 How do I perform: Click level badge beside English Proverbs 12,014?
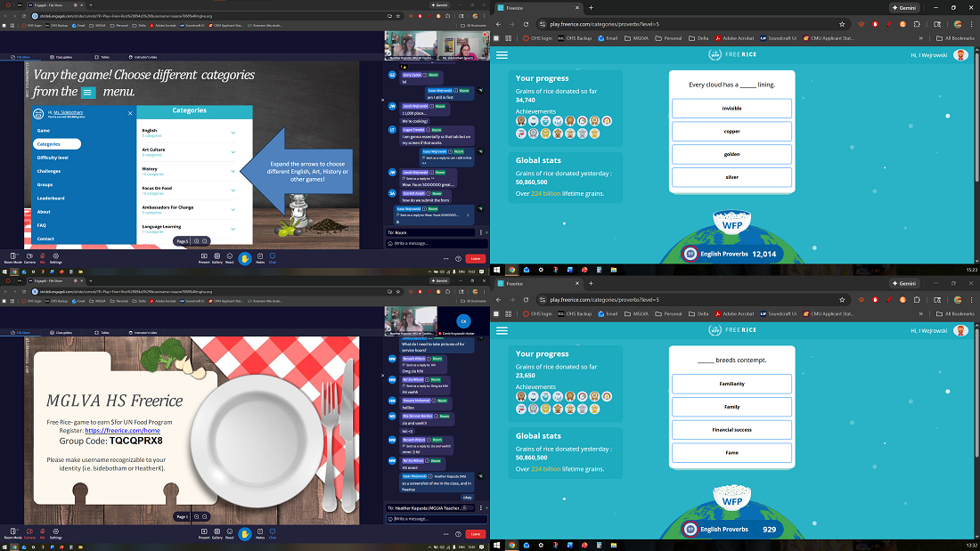pyautogui.click(x=690, y=254)
